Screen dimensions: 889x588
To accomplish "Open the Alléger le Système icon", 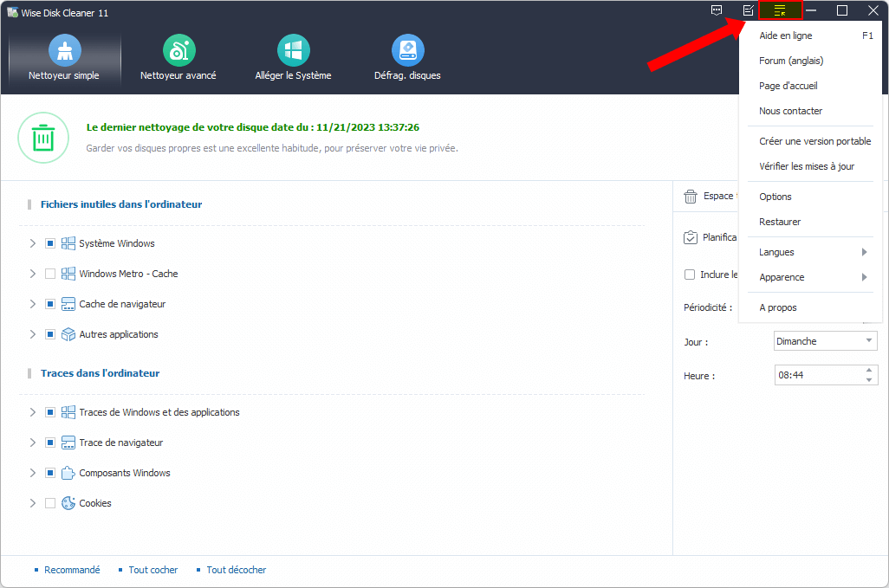I will point(293,50).
